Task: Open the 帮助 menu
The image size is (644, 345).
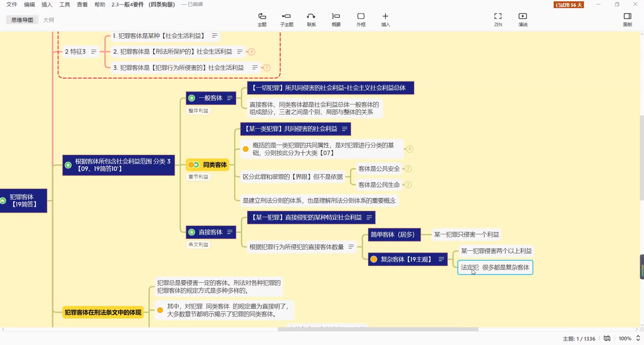Action: (100, 4)
